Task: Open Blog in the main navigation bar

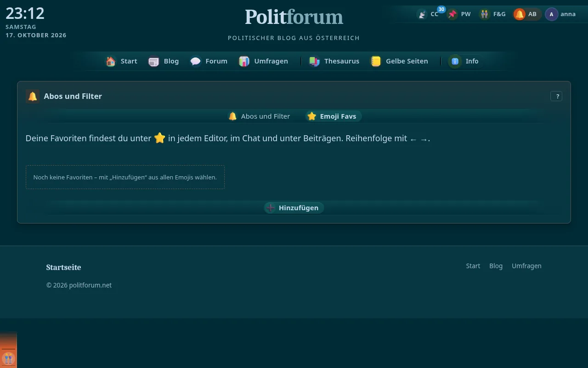Action: point(164,61)
